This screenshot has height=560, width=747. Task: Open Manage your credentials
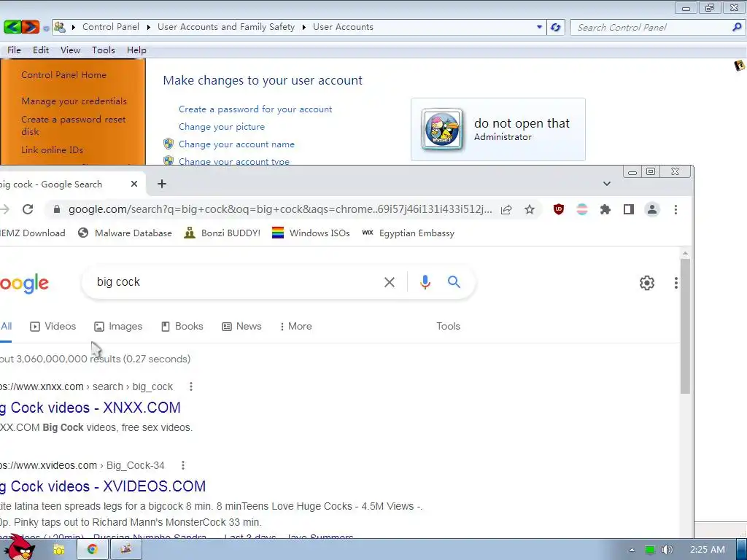click(74, 101)
